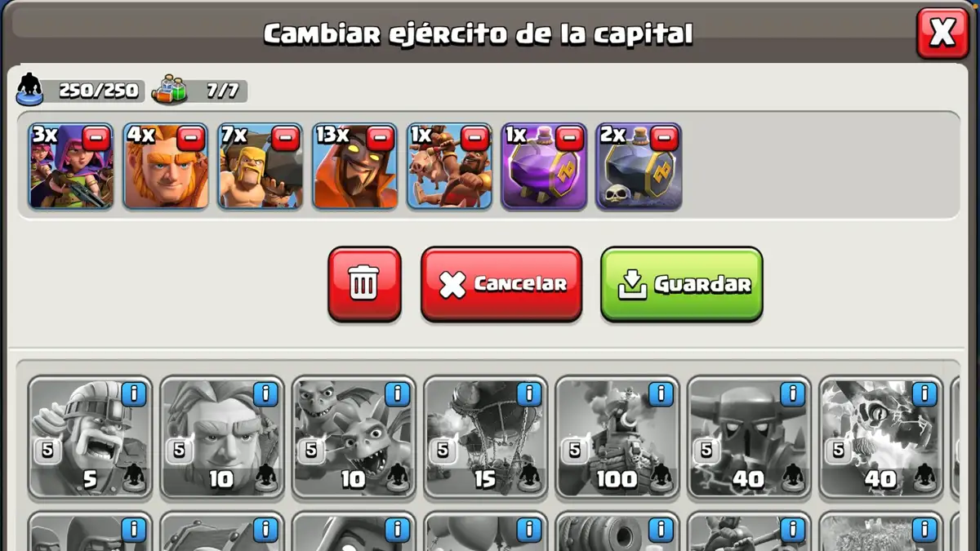The image size is (980, 551).
Task: Add the Super P.E.K.K.A troop costing 40
Action: (749, 438)
